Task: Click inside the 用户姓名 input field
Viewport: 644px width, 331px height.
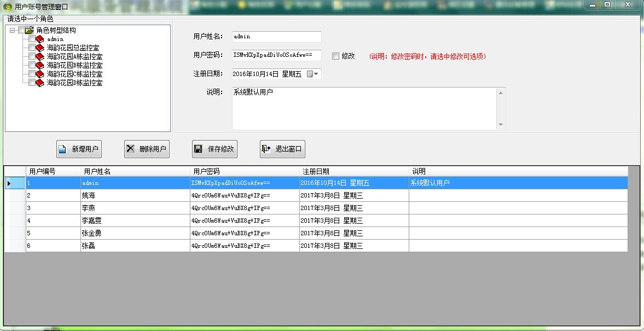Action: coord(276,37)
